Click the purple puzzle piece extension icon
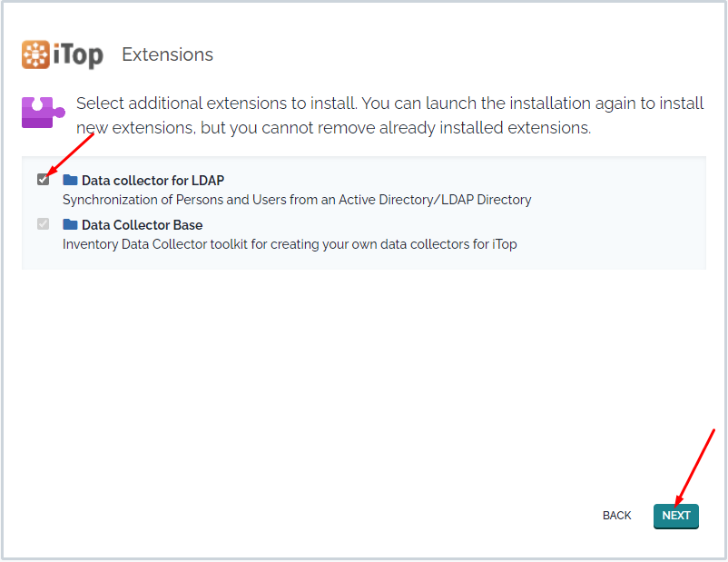The image size is (728, 562). tap(44, 112)
